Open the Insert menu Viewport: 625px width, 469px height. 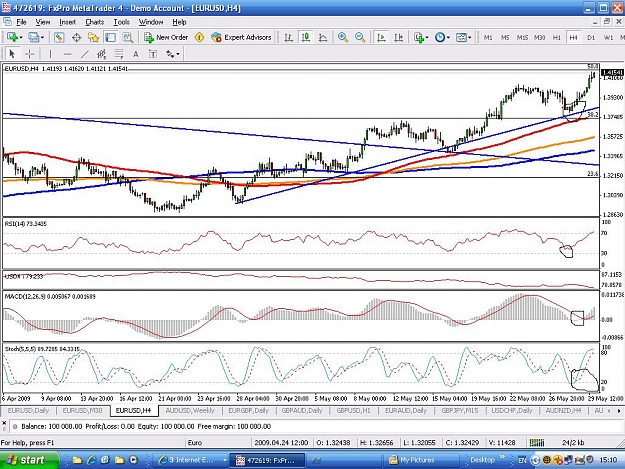67,22
